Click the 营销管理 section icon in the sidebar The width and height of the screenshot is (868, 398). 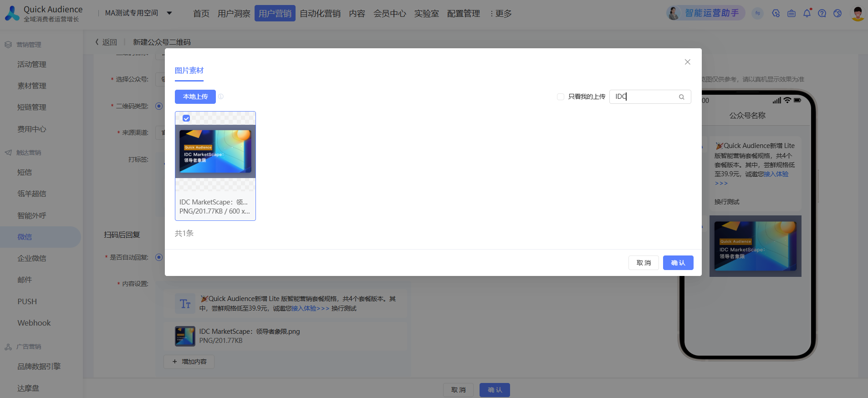[8, 45]
